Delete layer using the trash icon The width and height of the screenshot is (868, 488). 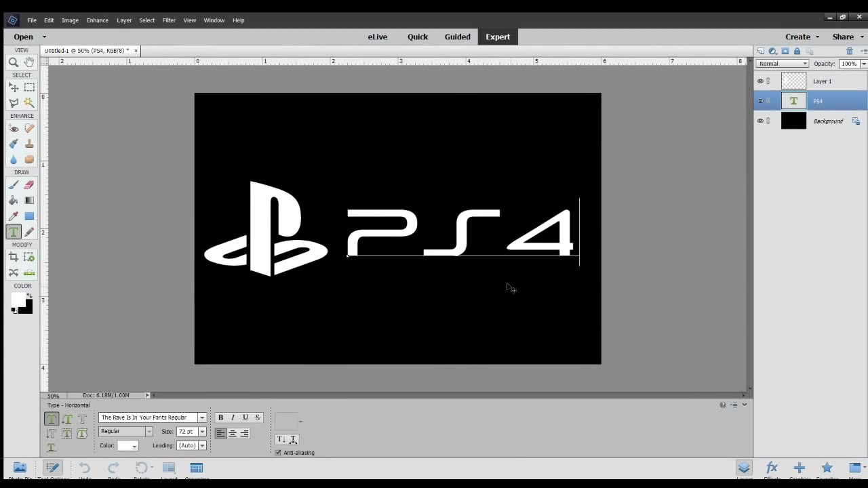pyautogui.click(x=849, y=52)
